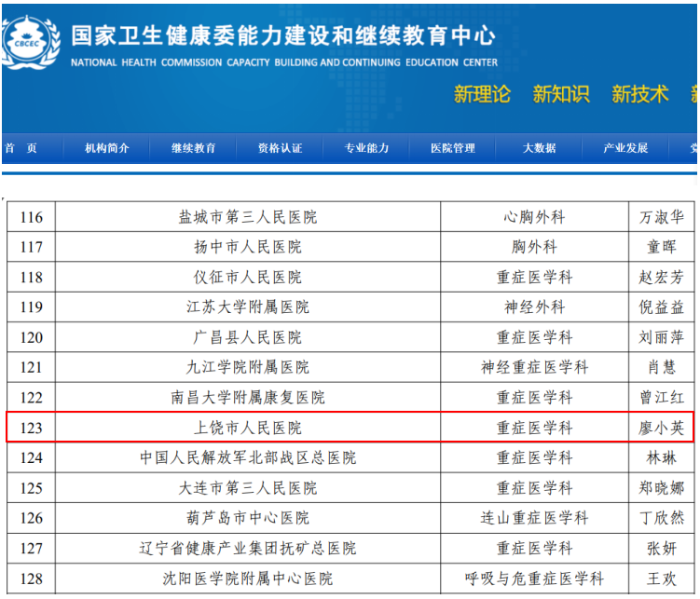Click name 万淑华
The image size is (700, 599).
661,217
